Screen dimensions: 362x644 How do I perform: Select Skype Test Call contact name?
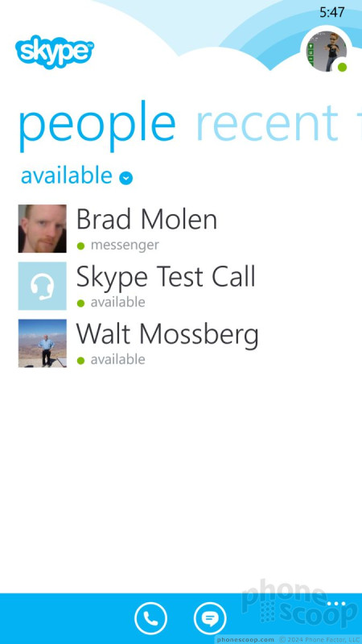point(166,278)
